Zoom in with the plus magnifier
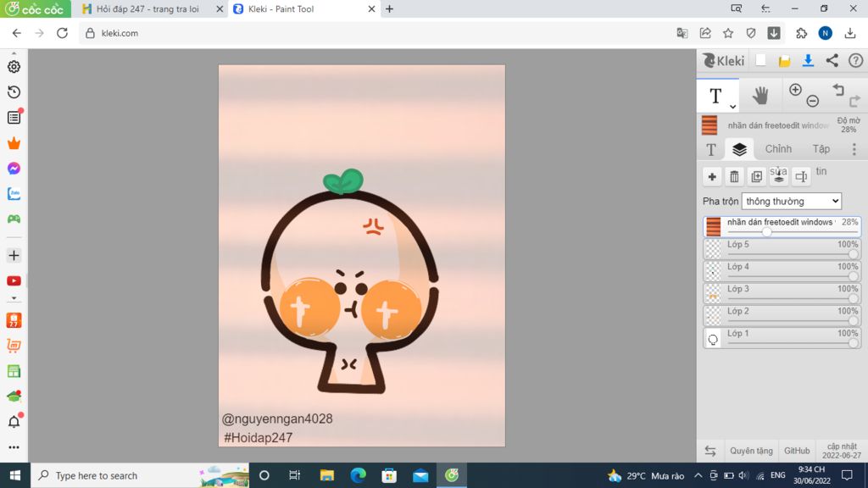 (795, 90)
